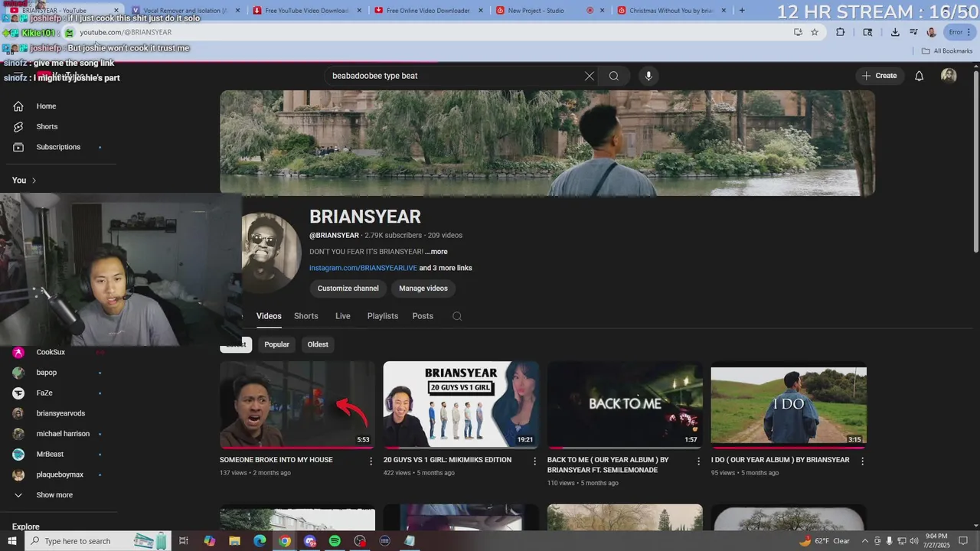The height and width of the screenshot is (551, 980).
Task: Click the Windows Start button
Action: (x=11, y=541)
